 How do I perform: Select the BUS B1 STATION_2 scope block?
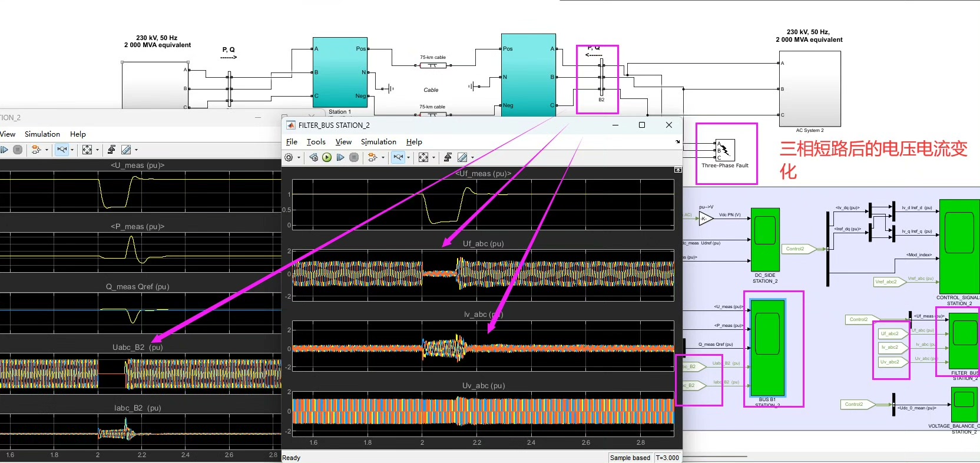(767, 348)
